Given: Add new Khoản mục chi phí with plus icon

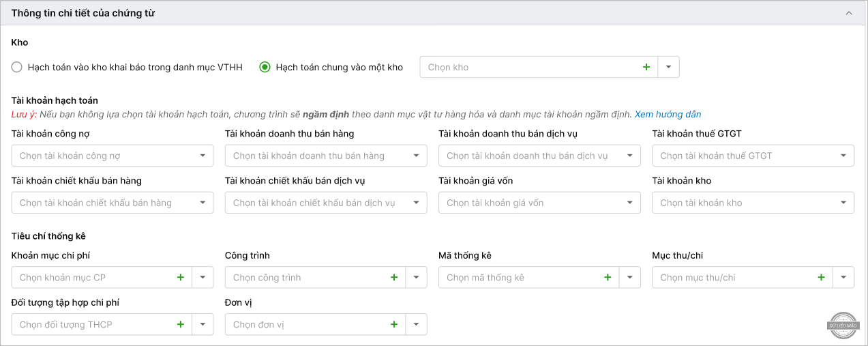Looking at the screenshot, I should pos(181,277).
